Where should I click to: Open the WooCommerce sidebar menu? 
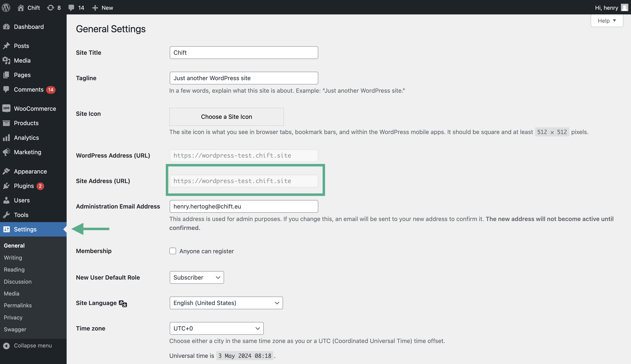35,109
